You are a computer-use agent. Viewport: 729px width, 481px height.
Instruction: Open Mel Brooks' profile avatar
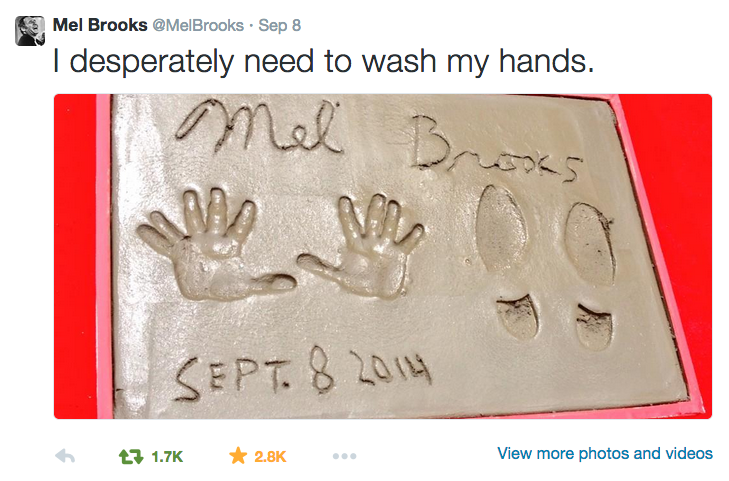point(30,31)
